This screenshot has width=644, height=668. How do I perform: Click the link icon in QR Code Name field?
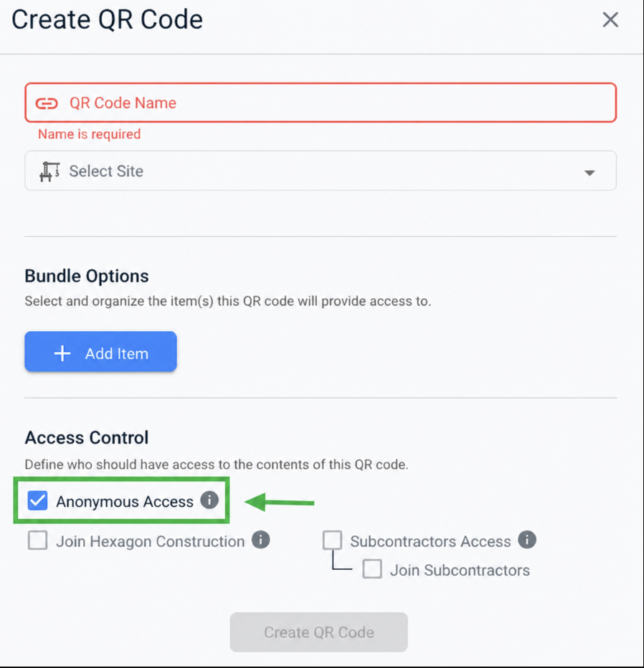pyautogui.click(x=47, y=103)
